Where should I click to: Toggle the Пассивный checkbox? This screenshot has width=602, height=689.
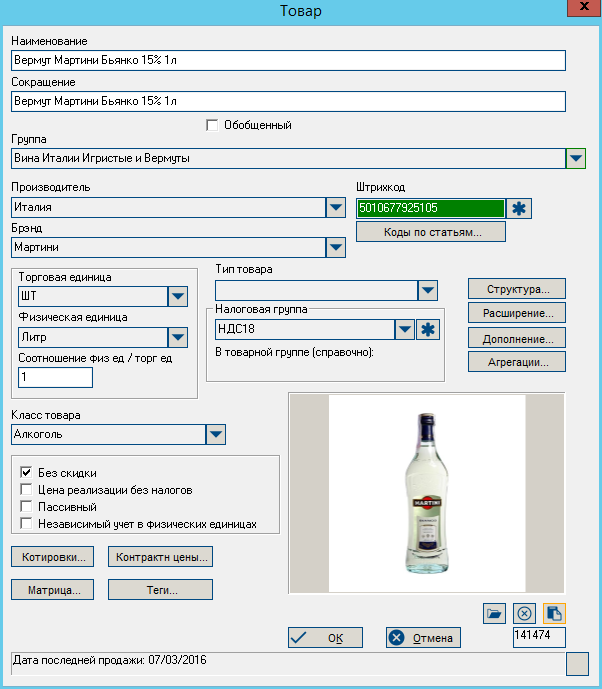[x=26, y=507]
